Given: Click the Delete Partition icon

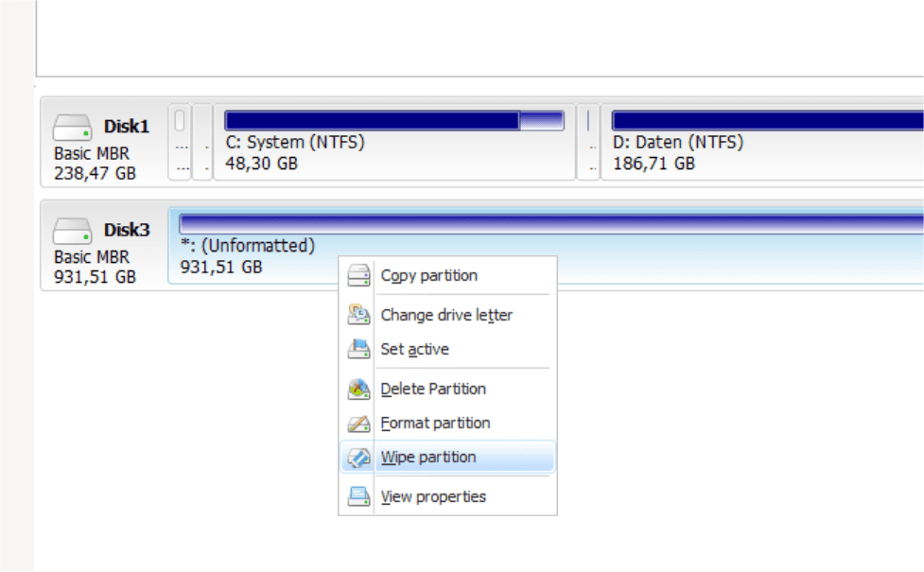Looking at the screenshot, I should point(358,390).
